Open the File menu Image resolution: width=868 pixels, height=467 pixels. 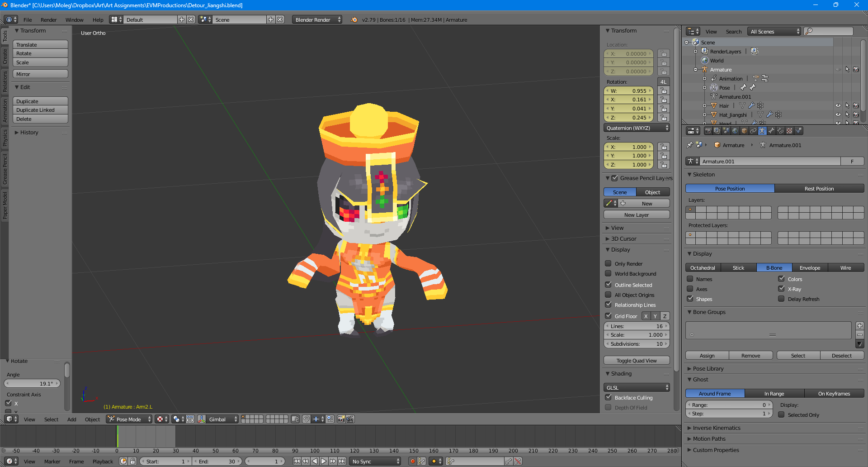pos(28,20)
